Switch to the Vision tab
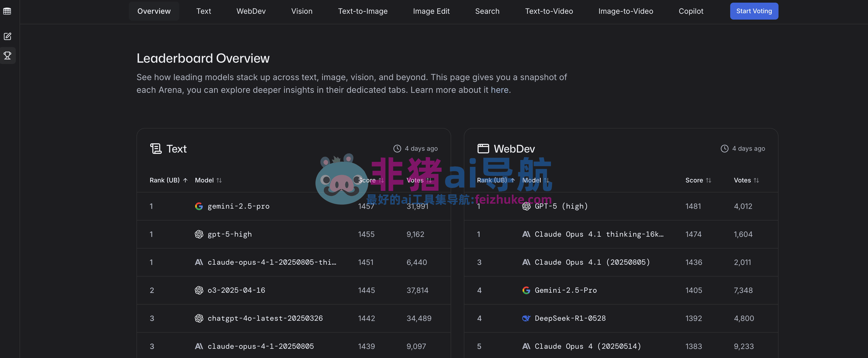 pos(301,11)
